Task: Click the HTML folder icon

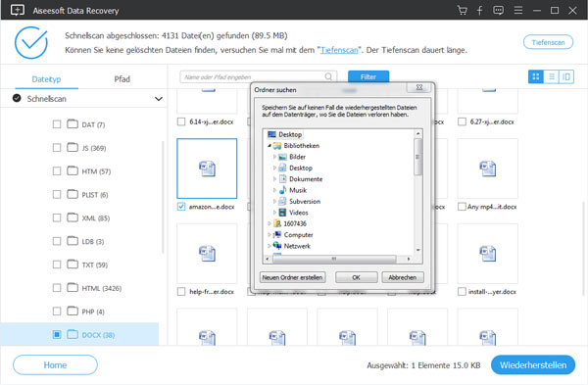Action: coord(73,288)
